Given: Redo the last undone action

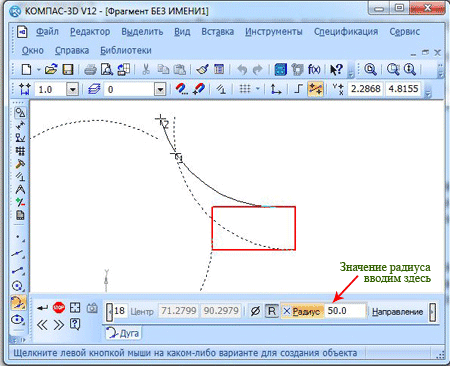Looking at the screenshot, I should tap(257, 70).
